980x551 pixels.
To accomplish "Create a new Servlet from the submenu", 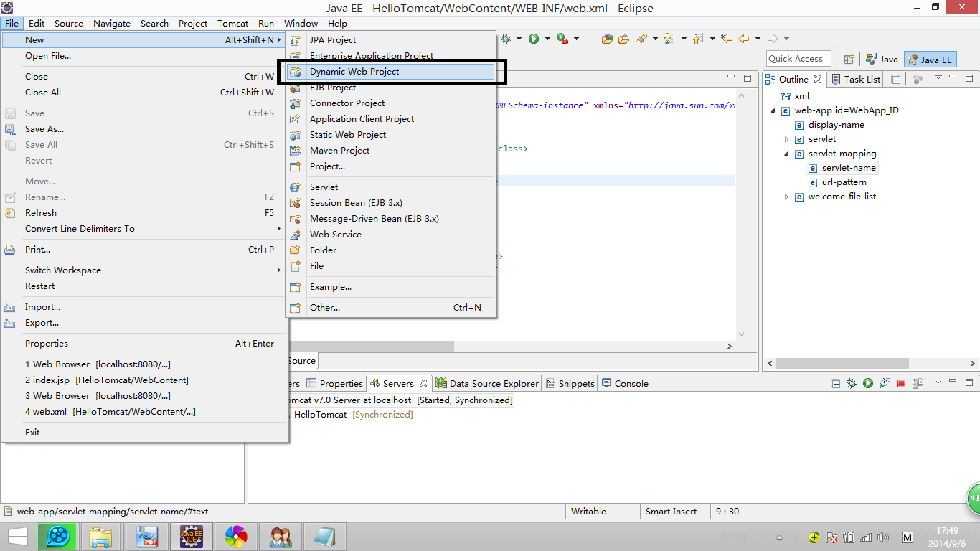I will 391,187.
